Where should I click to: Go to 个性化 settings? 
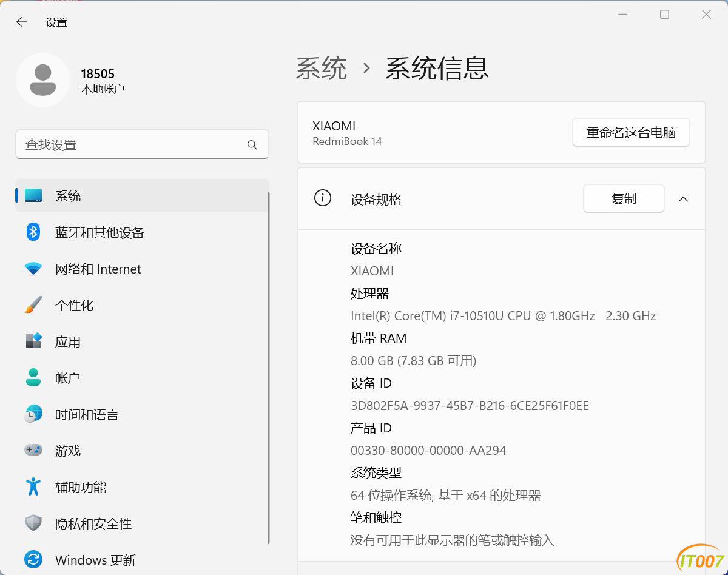[142, 304]
